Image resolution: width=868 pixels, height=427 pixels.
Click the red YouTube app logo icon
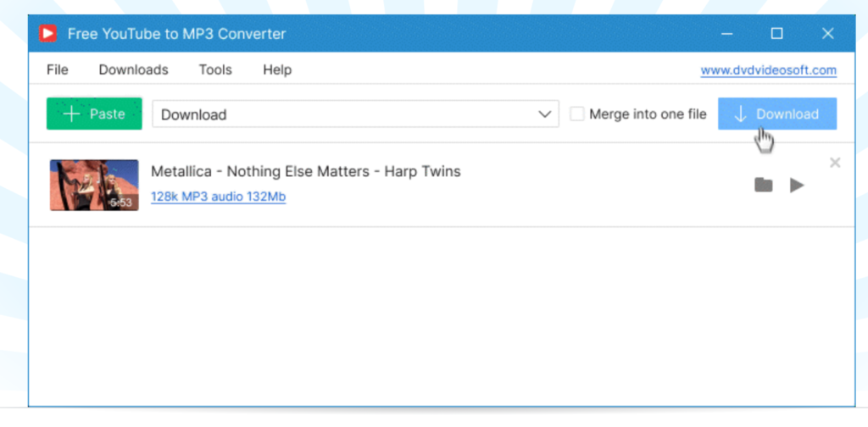coord(47,34)
